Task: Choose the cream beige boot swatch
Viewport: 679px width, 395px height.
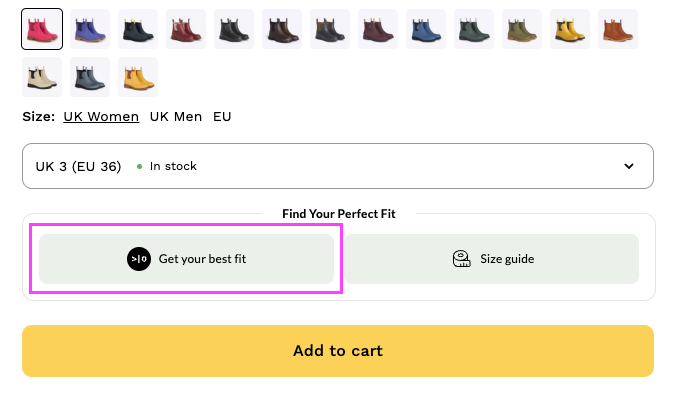Action: pos(42,77)
